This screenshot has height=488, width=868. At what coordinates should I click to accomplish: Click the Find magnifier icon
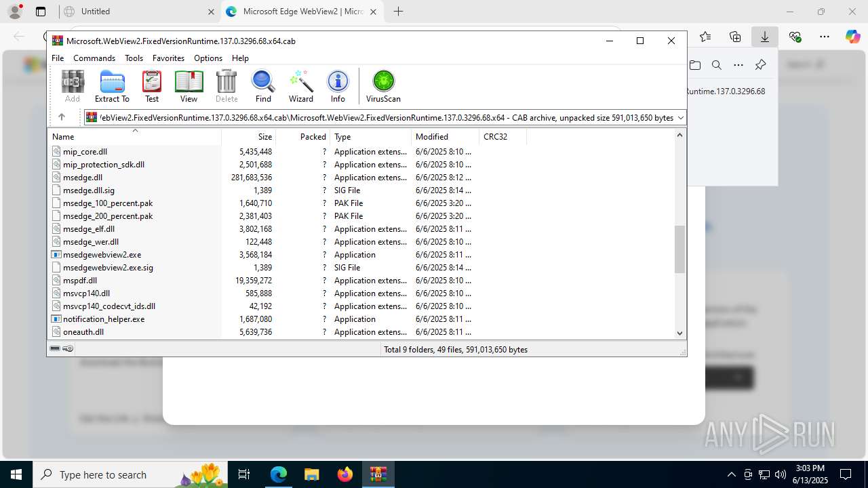pyautogui.click(x=263, y=86)
